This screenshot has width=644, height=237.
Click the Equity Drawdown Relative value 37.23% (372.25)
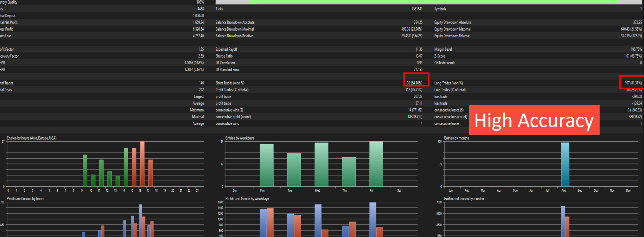(631, 36)
